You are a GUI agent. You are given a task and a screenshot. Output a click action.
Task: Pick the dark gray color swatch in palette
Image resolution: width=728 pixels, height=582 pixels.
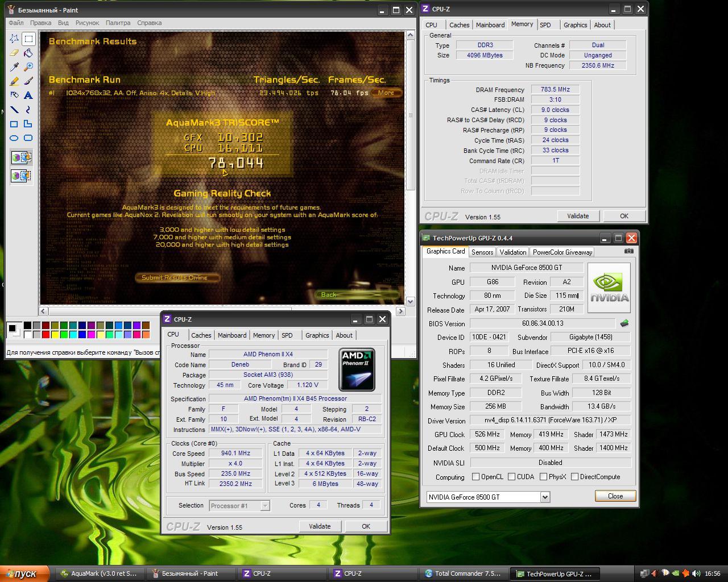click(36, 326)
